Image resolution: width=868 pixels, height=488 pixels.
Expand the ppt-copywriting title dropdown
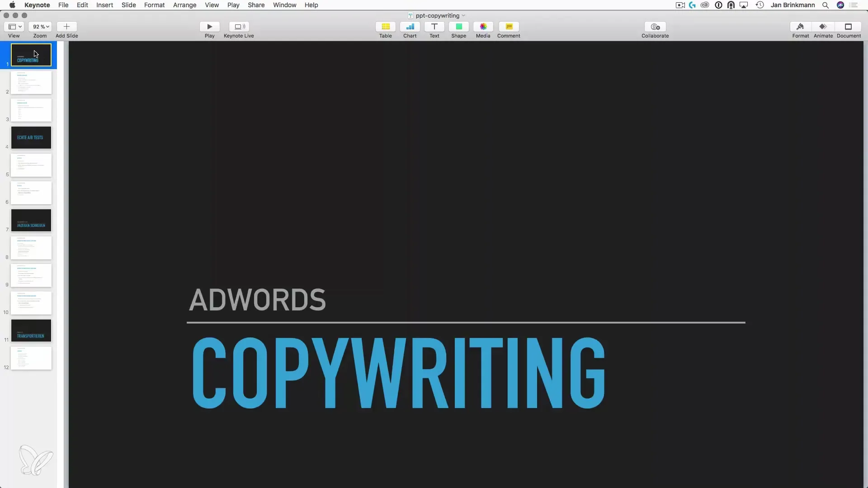click(463, 15)
